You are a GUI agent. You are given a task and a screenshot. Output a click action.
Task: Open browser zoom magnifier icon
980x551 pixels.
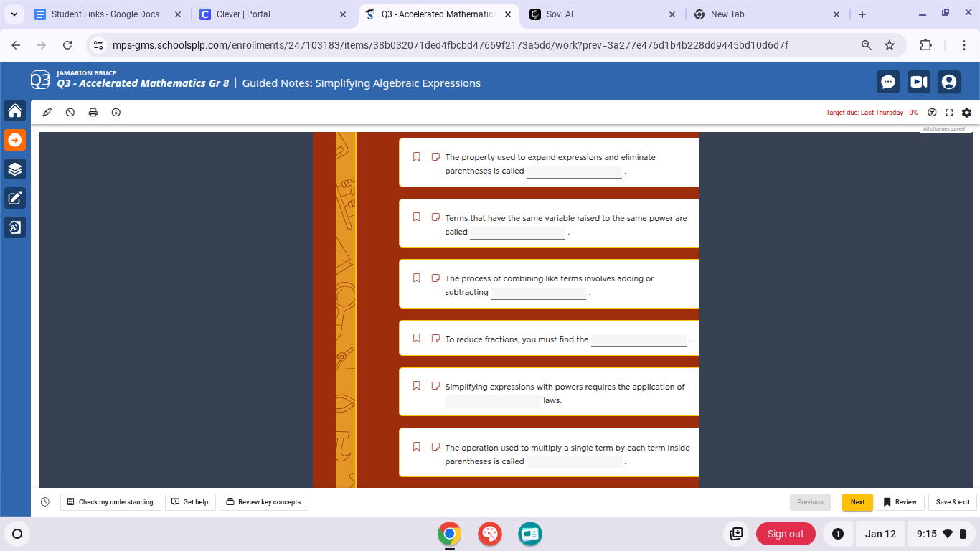point(867,45)
